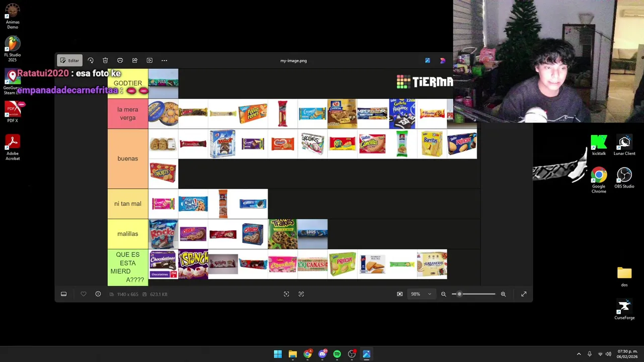Click the visual search icon in Photos bottom bar

click(x=286, y=294)
